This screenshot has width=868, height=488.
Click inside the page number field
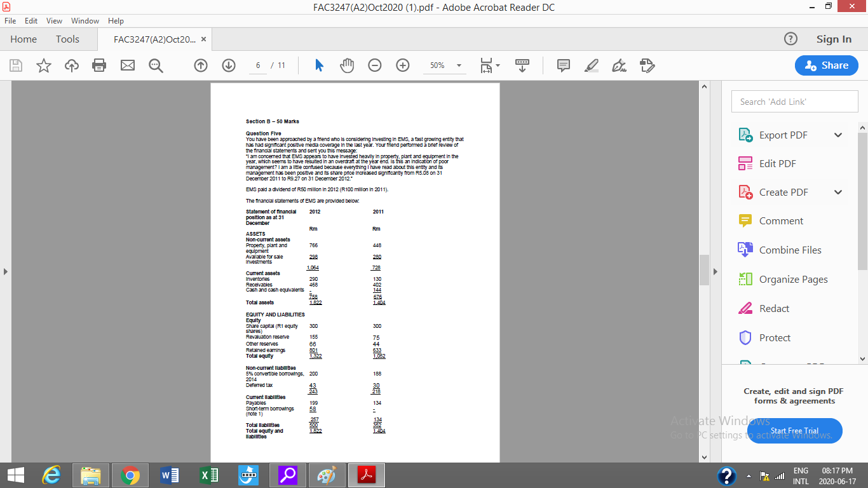click(x=257, y=65)
